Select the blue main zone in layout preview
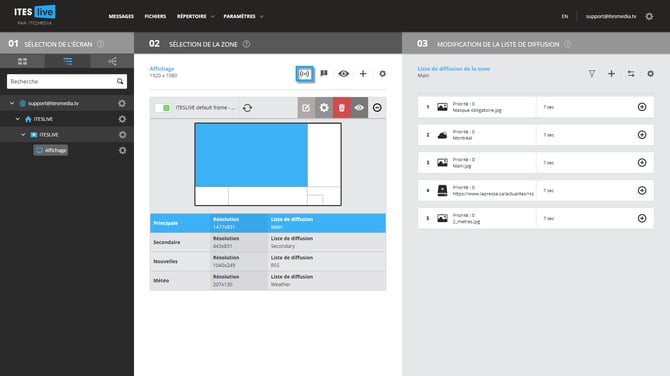670x376 pixels. pos(251,155)
